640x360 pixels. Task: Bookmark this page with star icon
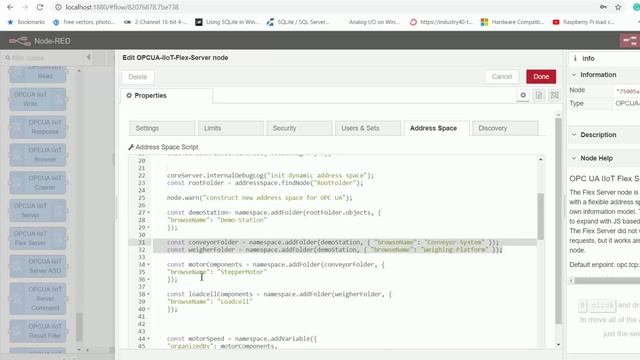tap(618, 7)
